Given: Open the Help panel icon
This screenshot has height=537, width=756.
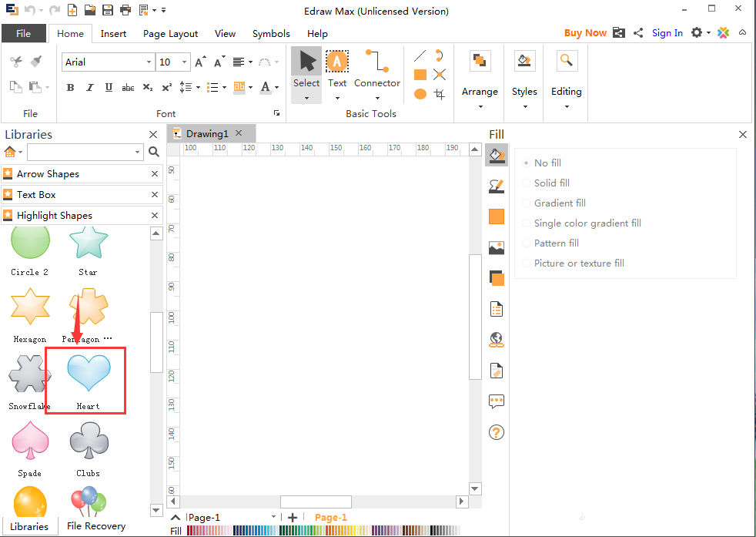Looking at the screenshot, I should click(x=496, y=432).
